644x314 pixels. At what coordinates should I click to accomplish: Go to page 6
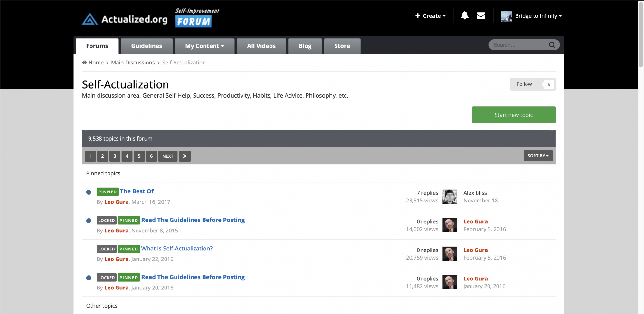tap(151, 156)
